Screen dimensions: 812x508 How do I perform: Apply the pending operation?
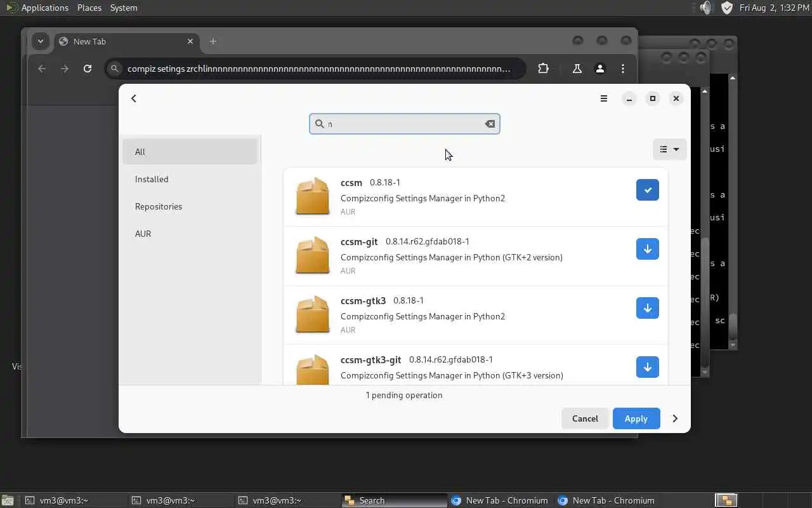pyautogui.click(x=636, y=418)
